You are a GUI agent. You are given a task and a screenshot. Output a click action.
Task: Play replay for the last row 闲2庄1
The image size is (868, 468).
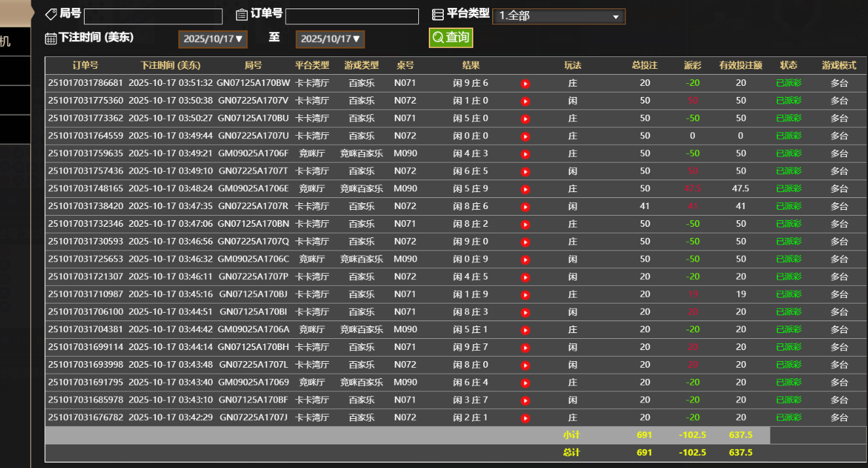click(x=524, y=417)
